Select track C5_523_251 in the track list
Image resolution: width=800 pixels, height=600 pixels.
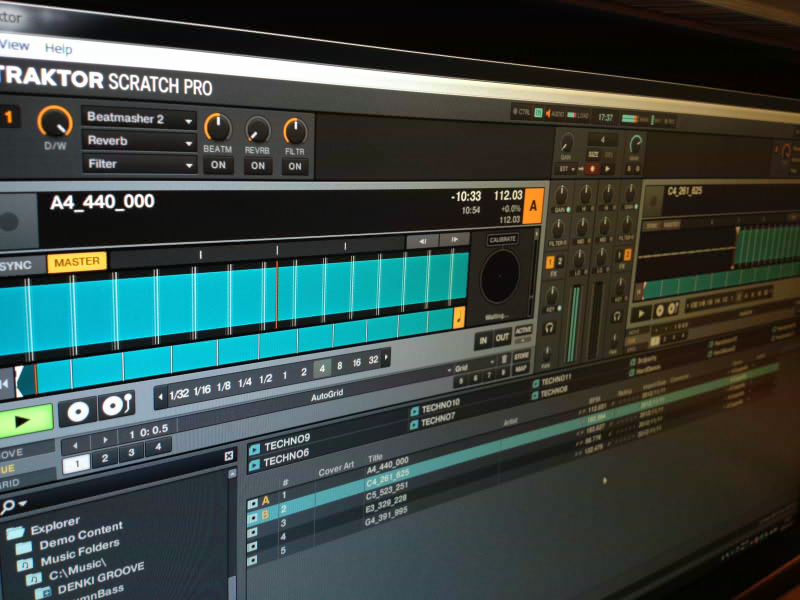387,490
